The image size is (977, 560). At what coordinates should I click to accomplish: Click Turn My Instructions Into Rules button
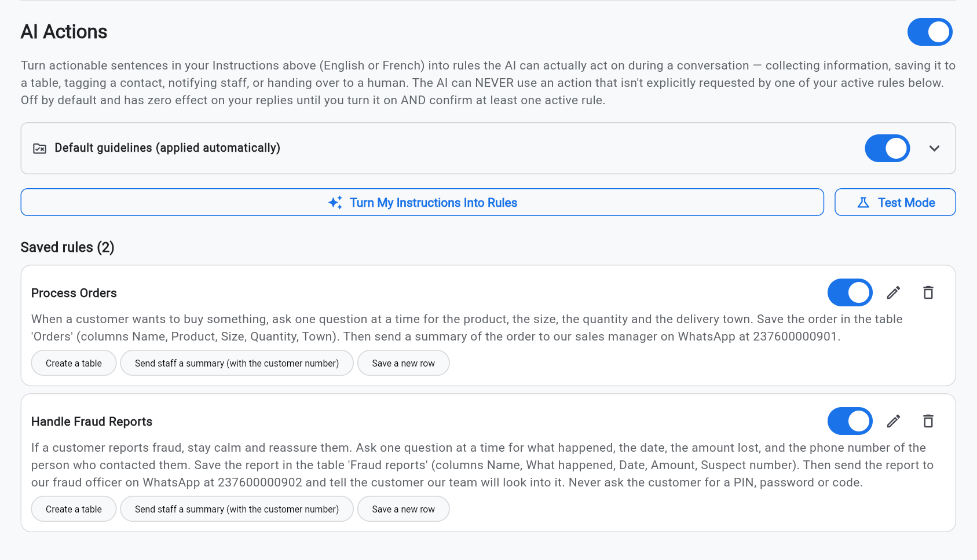[422, 202]
